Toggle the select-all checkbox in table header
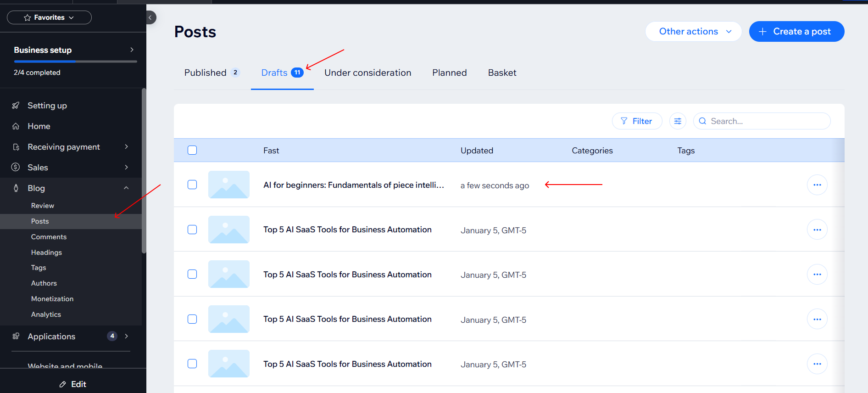Viewport: 868px width, 393px height. pos(192,150)
